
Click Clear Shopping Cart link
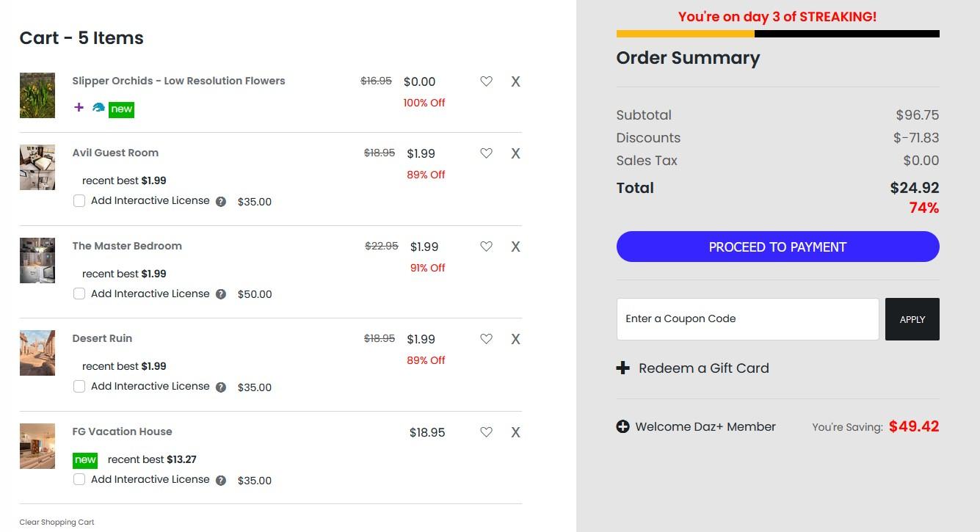pyautogui.click(x=57, y=522)
